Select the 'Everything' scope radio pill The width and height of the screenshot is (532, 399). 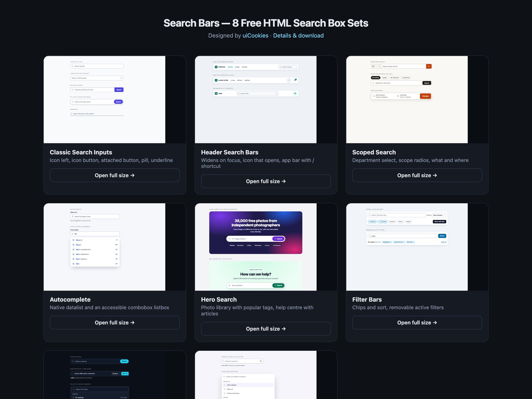click(376, 78)
